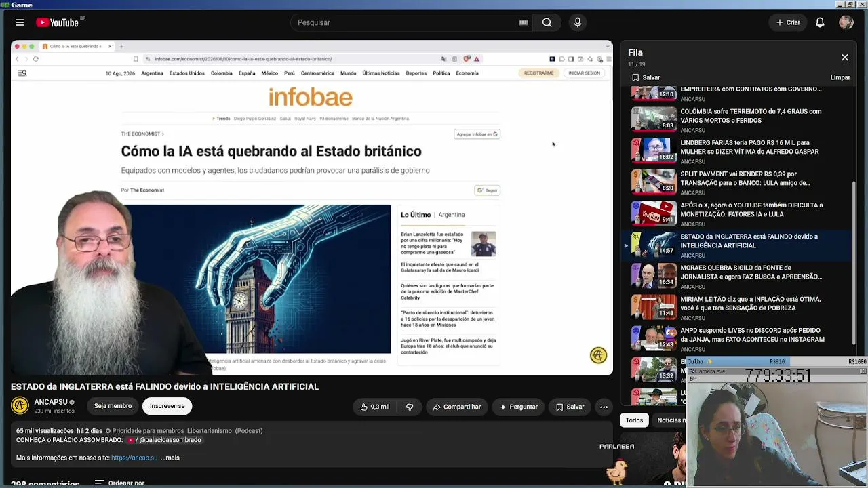Select the Todos filter chip
Image resolution: width=868 pixels, height=488 pixels.
pos(634,420)
